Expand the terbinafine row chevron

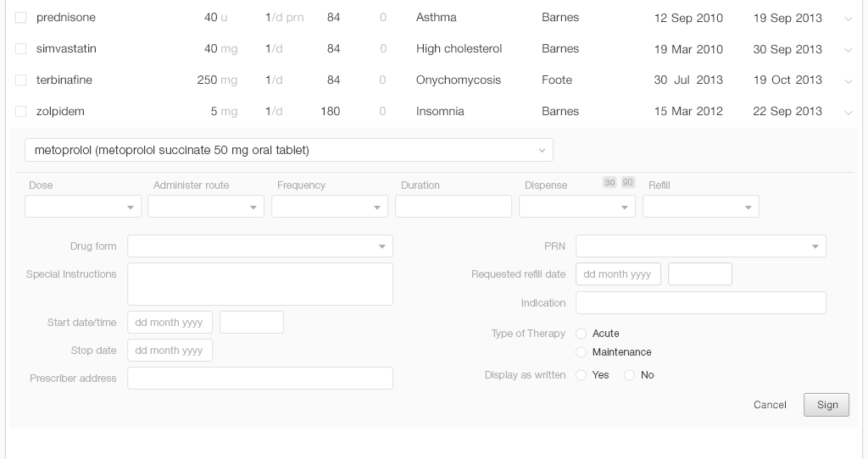pyautogui.click(x=848, y=81)
